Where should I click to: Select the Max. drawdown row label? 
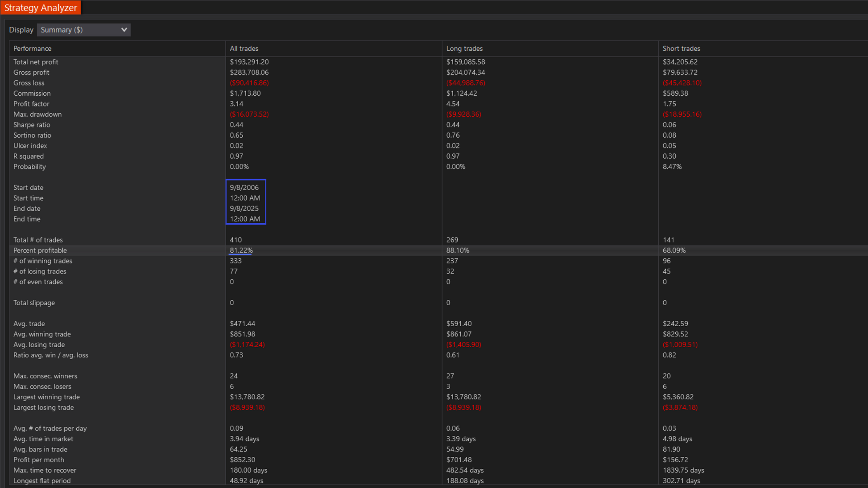37,115
